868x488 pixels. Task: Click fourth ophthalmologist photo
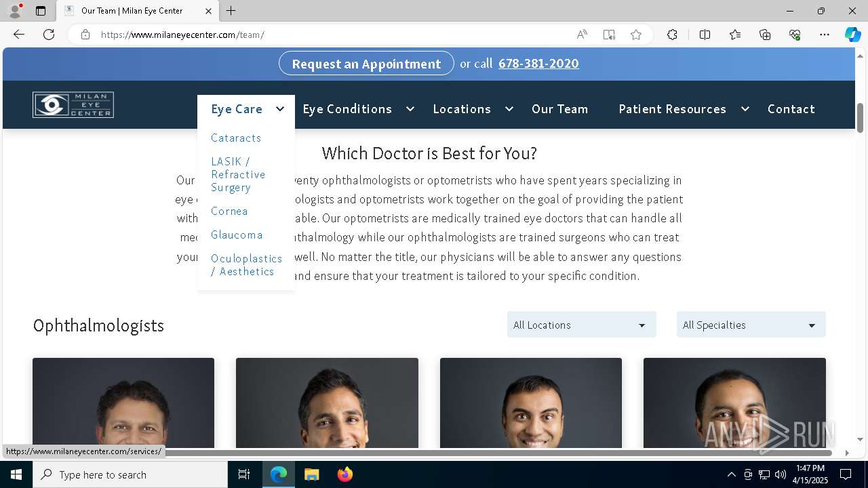[734, 403]
